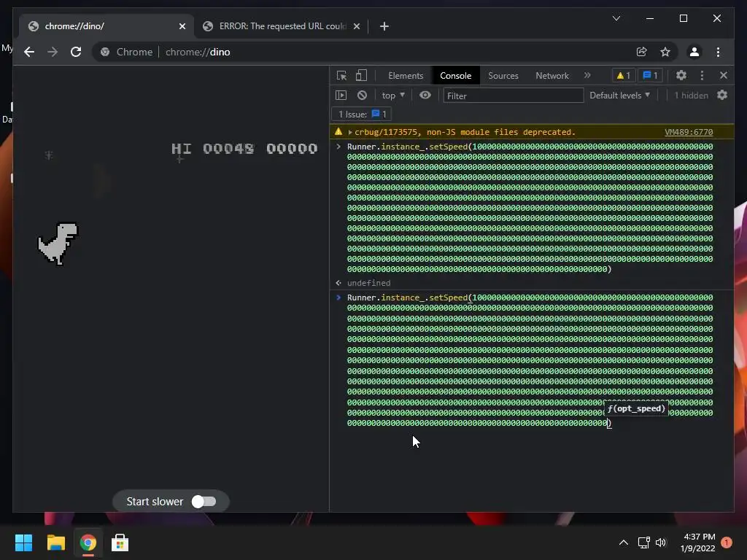Image resolution: width=747 pixels, height=560 pixels.
Task: Open the top context dropdown
Action: (393, 96)
